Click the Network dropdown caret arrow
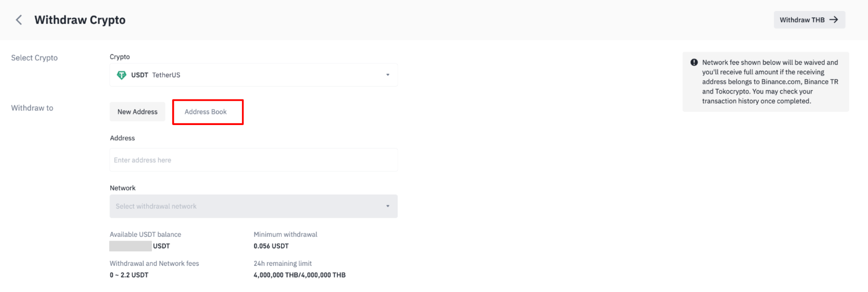This screenshot has width=868, height=292. 388,206
